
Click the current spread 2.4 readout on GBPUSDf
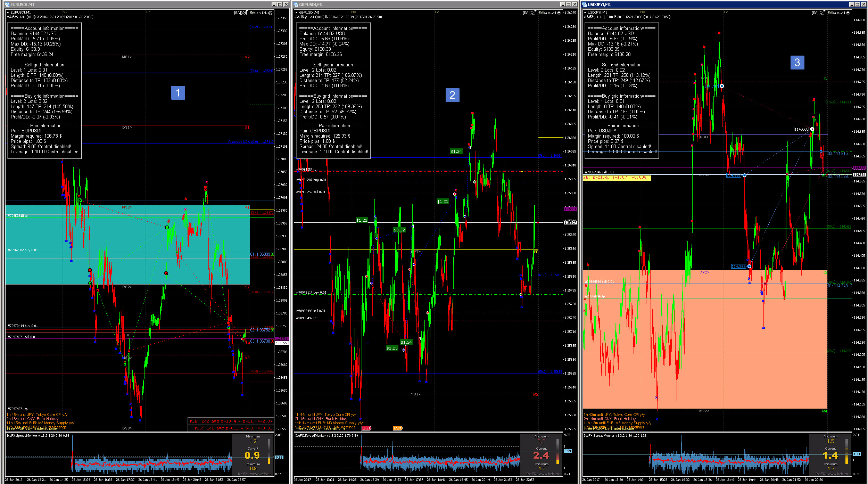[541, 455]
